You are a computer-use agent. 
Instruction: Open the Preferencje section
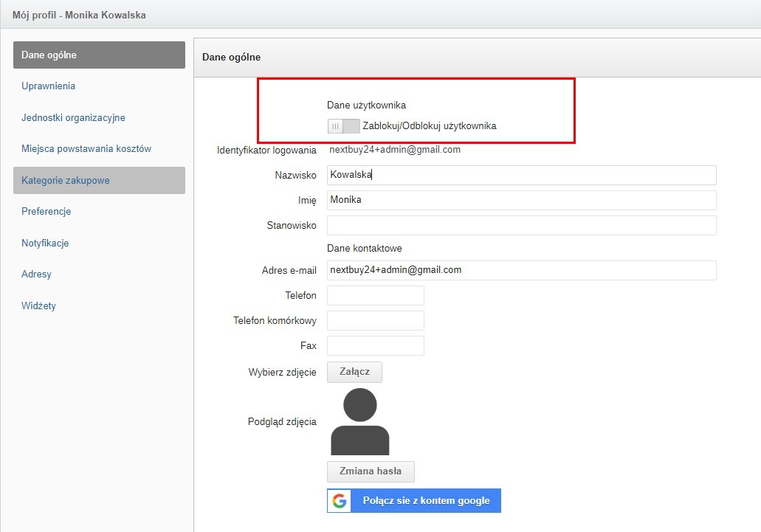coord(47,212)
